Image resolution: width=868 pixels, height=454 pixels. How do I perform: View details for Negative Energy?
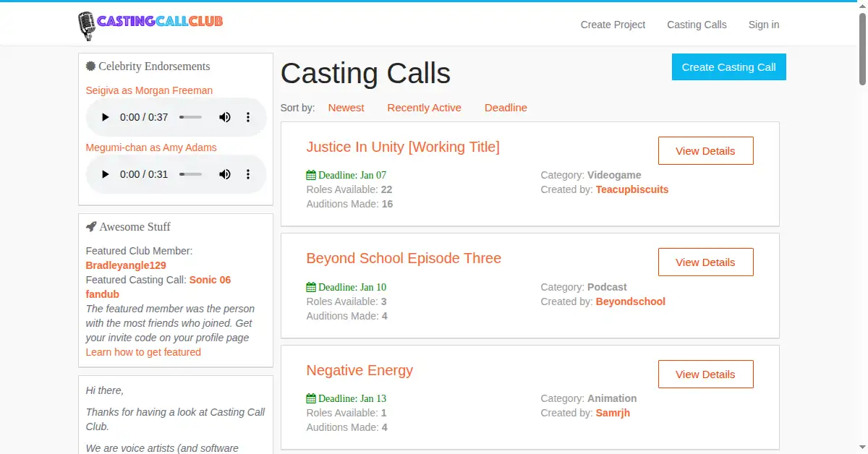(x=705, y=374)
